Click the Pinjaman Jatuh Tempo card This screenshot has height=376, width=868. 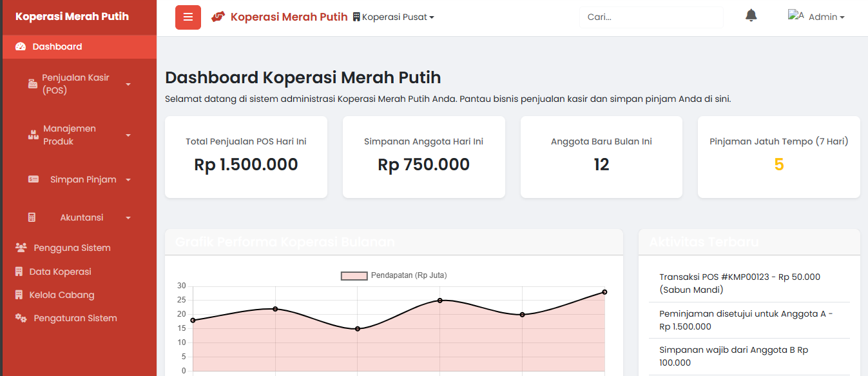tap(778, 157)
